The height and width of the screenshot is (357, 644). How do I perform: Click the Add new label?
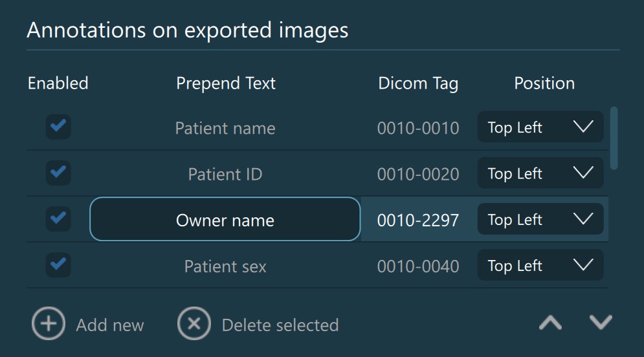click(110, 325)
